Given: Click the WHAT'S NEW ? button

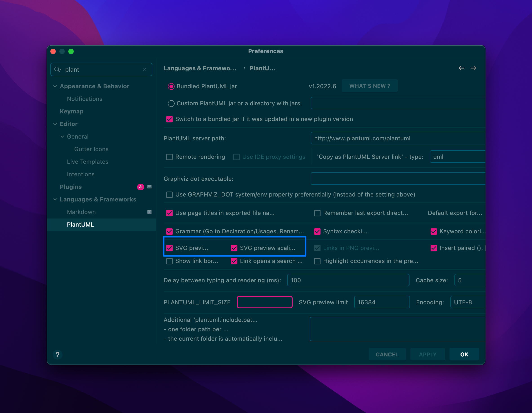Looking at the screenshot, I should pyautogui.click(x=369, y=86).
